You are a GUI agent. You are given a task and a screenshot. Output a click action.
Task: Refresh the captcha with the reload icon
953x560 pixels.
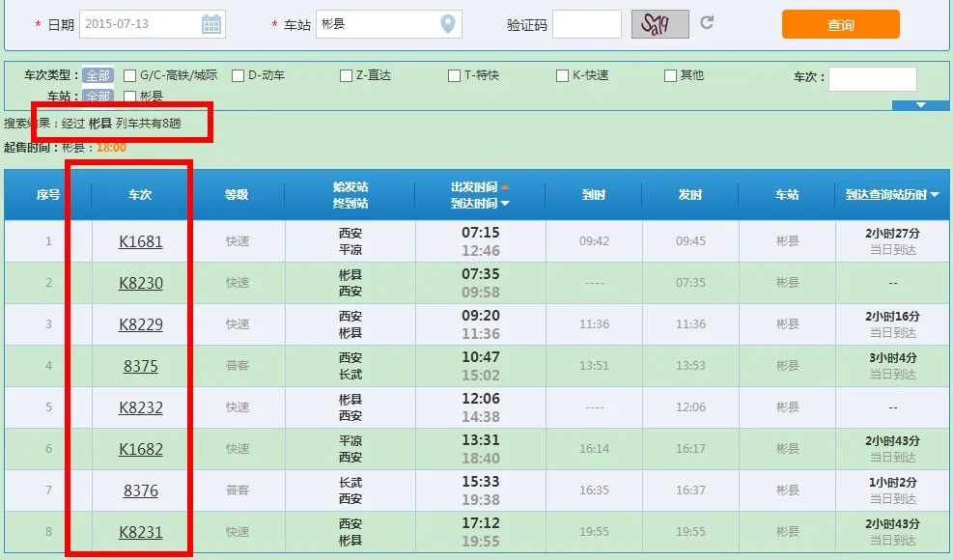(710, 23)
